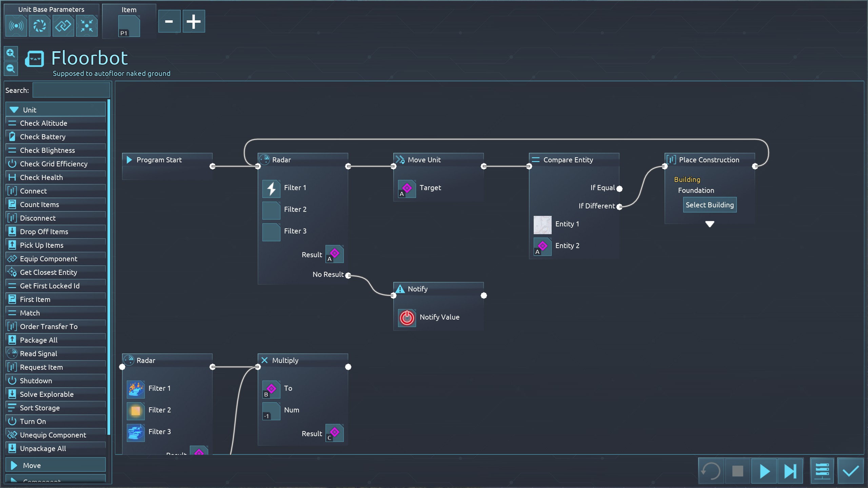Select Solve Explorable instruction from list
868x488 pixels.
click(47, 394)
